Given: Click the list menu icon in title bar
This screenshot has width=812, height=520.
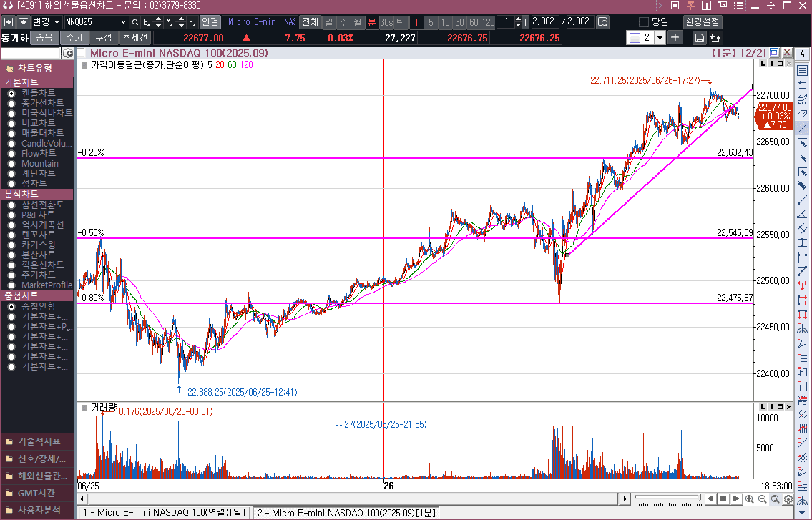Looking at the screenshot, I should (x=738, y=6).
